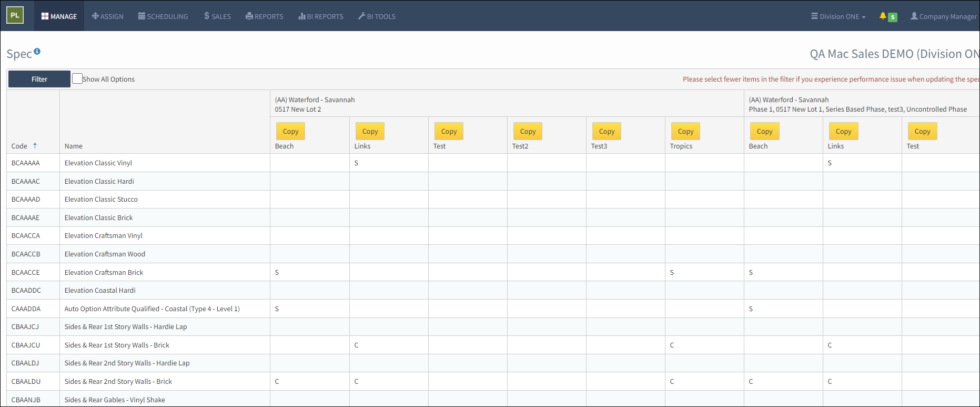Click the first Beach cell for Auto Option Attribute row
This screenshot has width=980, height=407.
point(310,309)
